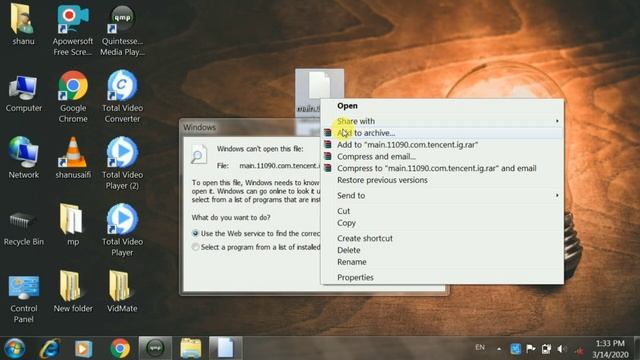Viewport: 640px width, 360px height.
Task: Choose Delete in the context menu
Action: point(442,250)
